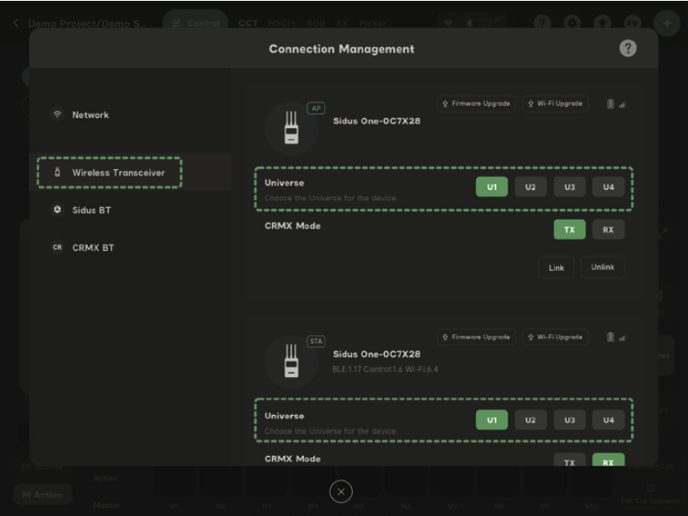Click the AP badge on the first device
The image size is (688, 516).
pos(316,108)
